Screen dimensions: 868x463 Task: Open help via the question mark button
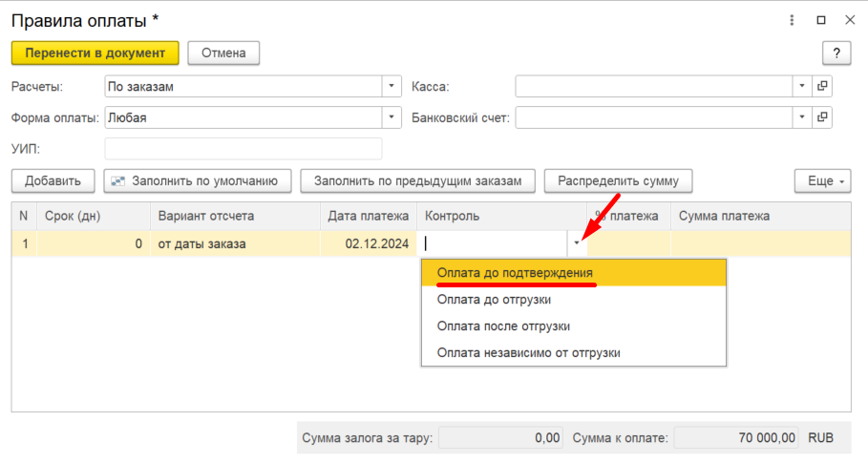point(836,53)
